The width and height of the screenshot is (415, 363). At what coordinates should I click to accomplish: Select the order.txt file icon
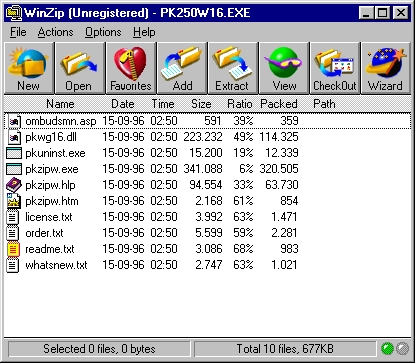(x=13, y=233)
